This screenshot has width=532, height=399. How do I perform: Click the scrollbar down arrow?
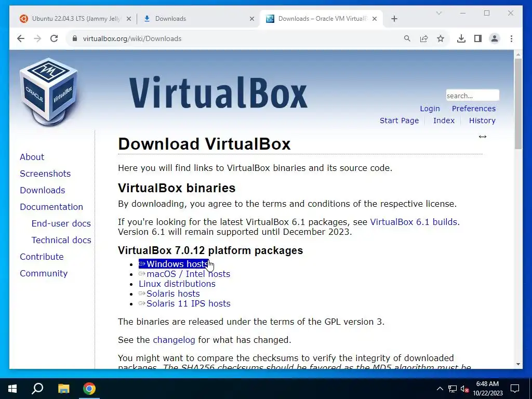[x=518, y=364]
